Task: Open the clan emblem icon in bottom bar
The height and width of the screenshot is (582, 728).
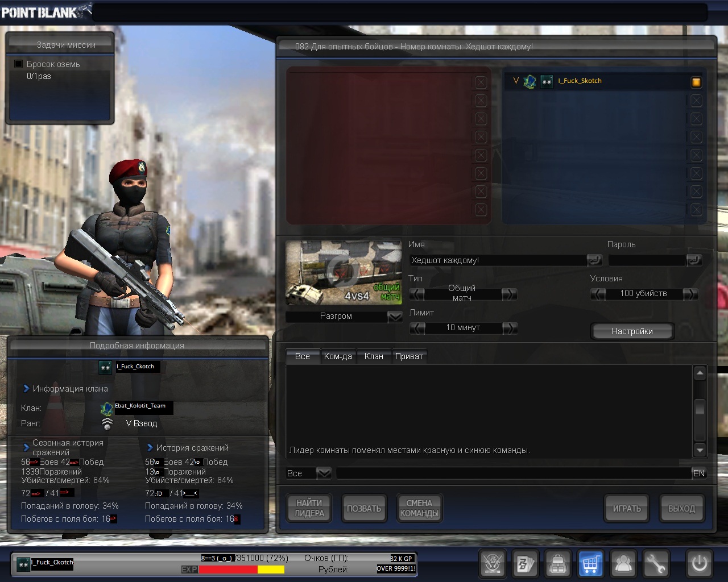Action: (x=493, y=564)
